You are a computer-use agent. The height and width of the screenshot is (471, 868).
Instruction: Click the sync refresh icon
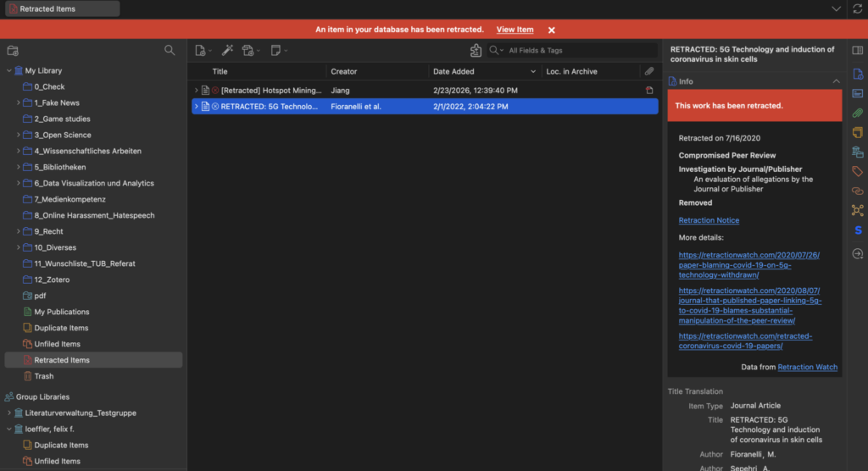(x=858, y=8)
